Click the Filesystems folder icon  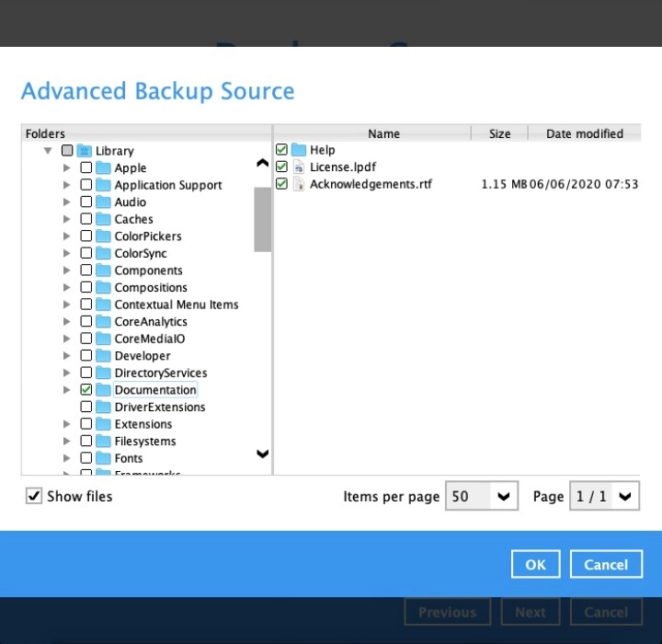(103, 442)
